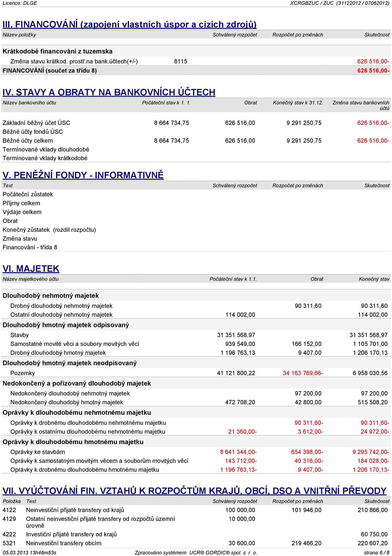Select 'Konečný zůstatek (rozdíl rozpočtu)' row
The image size is (392, 556).
click(49, 230)
